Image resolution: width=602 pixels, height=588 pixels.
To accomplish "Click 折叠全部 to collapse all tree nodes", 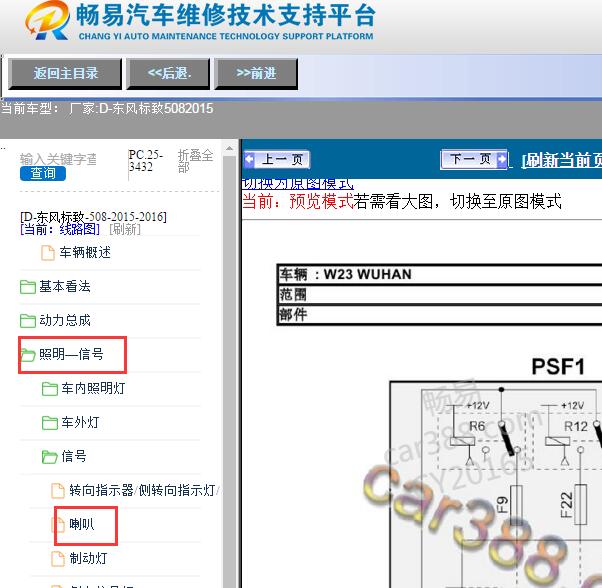I will pos(195,161).
